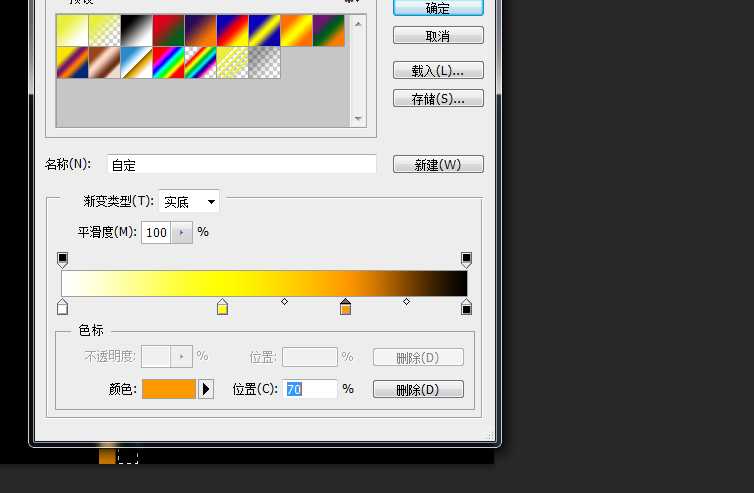The height and width of the screenshot is (493, 754).
Task: Click the 新建(W) button
Action: tap(438, 164)
